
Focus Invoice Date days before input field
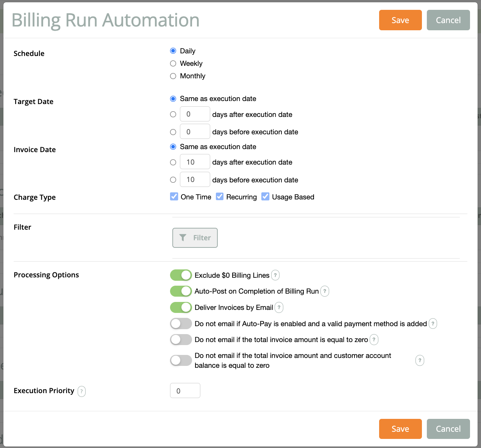[x=195, y=179]
